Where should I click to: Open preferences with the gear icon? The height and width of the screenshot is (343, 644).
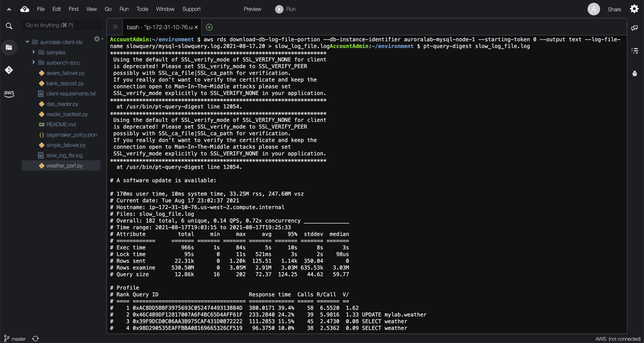point(634,9)
